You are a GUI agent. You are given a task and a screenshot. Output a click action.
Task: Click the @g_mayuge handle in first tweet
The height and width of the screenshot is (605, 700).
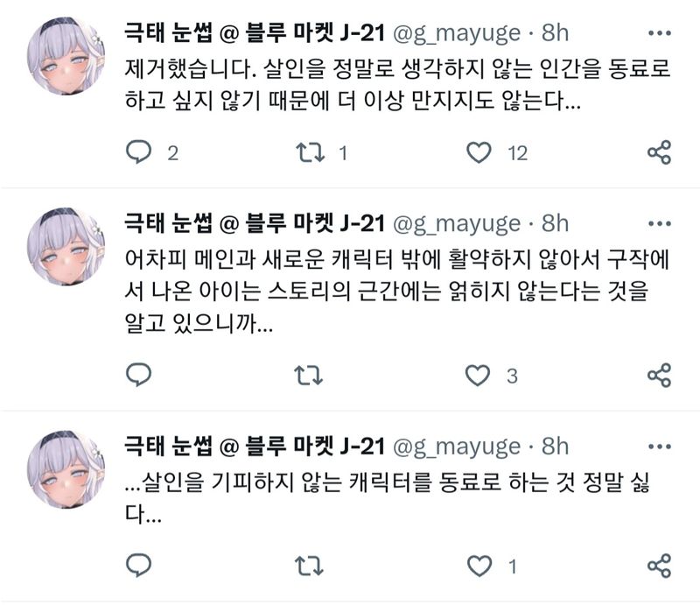pos(456,34)
